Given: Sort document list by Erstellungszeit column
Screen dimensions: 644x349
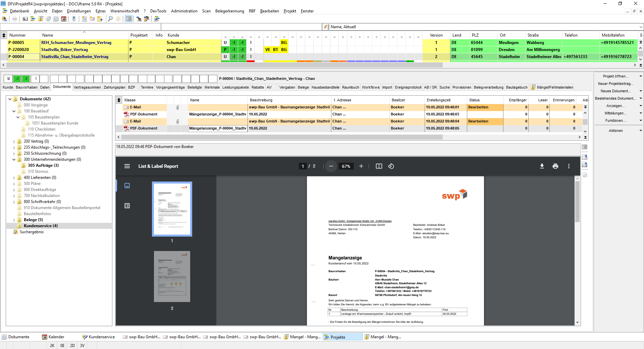Looking at the screenshot, I should coord(446,100).
